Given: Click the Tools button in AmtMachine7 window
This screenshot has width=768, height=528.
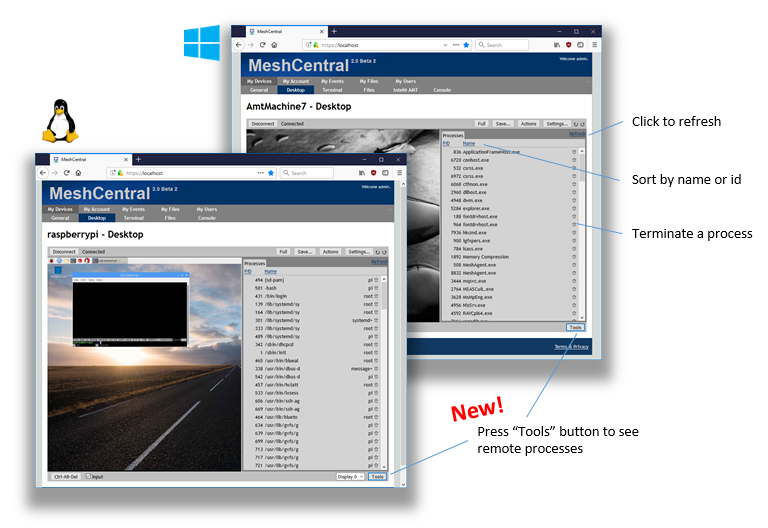Looking at the screenshot, I should 576,327.
